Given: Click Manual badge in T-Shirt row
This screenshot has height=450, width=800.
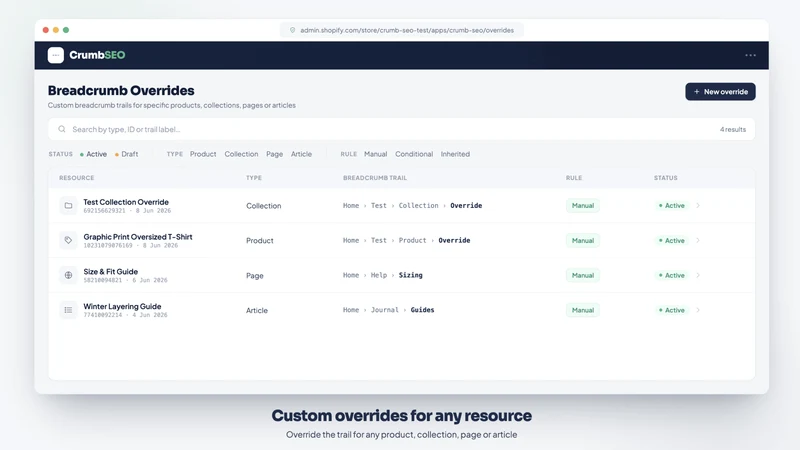Looking at the screenshot, I should pyautogui.click(x=583, y=240).
